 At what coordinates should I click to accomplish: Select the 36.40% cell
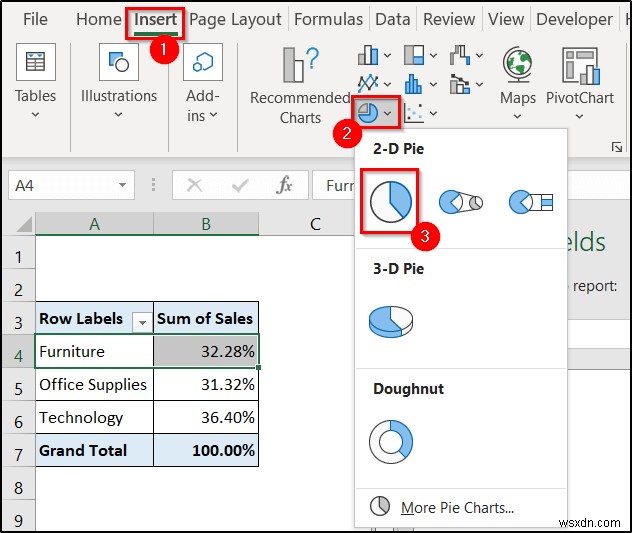[x=206, y=417]
